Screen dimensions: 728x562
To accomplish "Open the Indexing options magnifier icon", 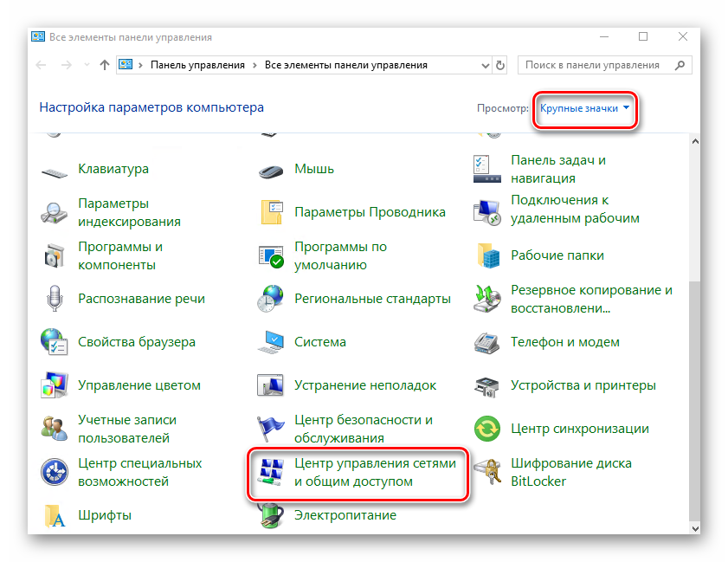I will pyautogui.click(x=54, y=213).
